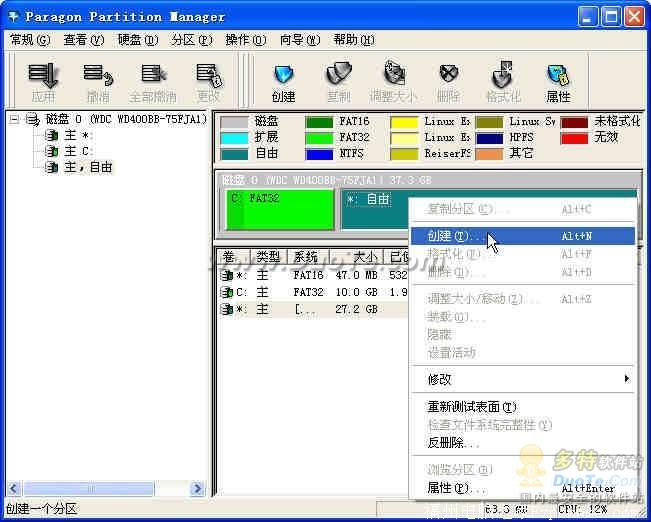Select the teal 自由 free space block

pos(374,209)
